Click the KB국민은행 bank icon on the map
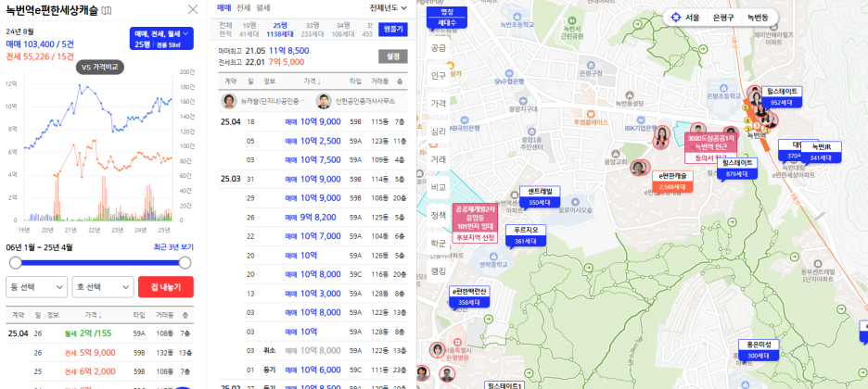The height and width of the screenshot is (389, 868). point(464,119)
